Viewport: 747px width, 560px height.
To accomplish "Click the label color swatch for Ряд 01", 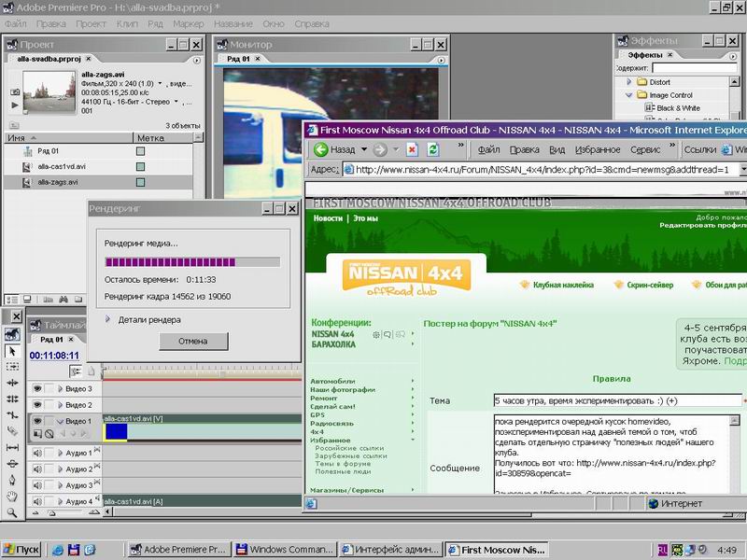I will (141, 151).
